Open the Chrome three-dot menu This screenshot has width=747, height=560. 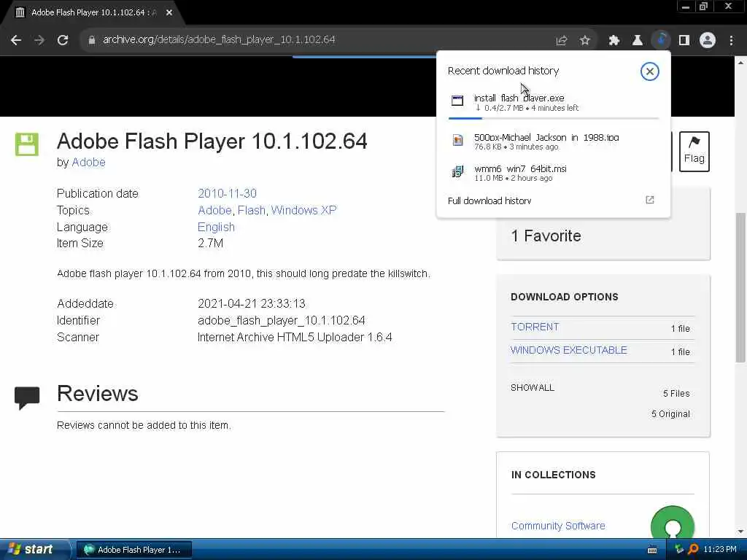point(731,41)
